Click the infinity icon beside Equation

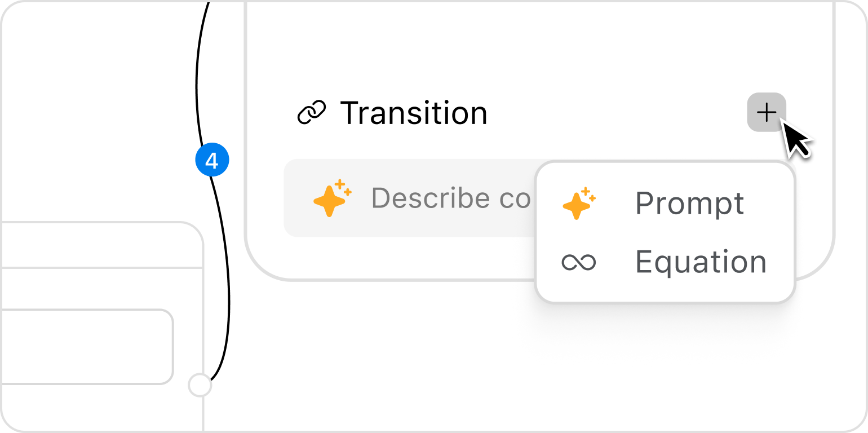578,262
